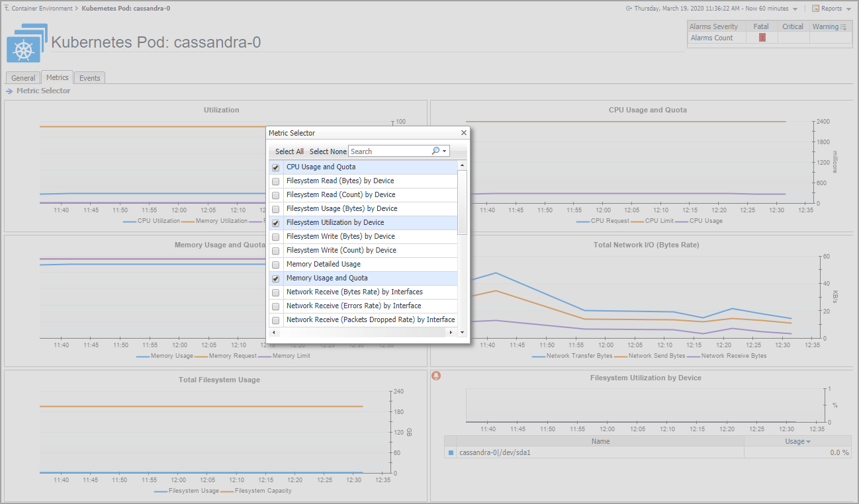Click the fatal alarm count indicator
The height and width of the screenshot is (504, 859).
762,38
